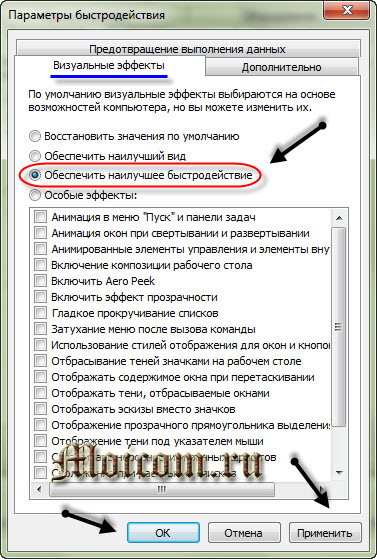Screen dimensions: 377x559
Task: Tick Отображать тени, отбрасываемые окнами
Action: [x=40, y=393]
